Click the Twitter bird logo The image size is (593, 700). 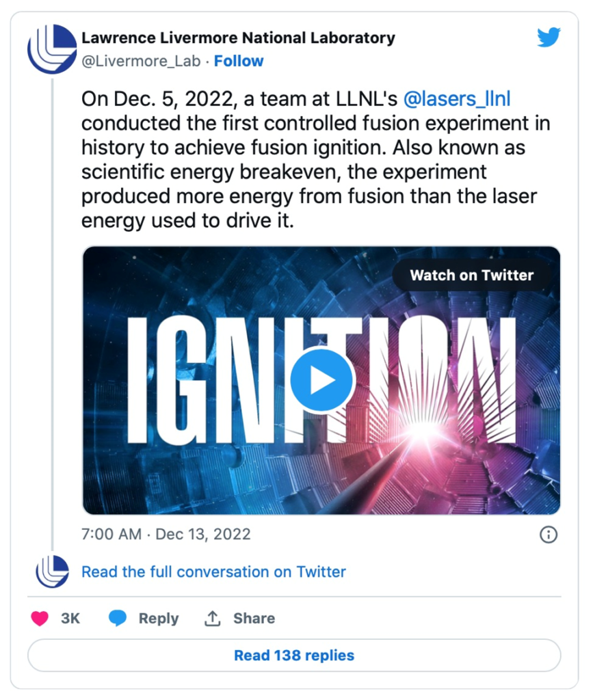(x=549, y=38)
